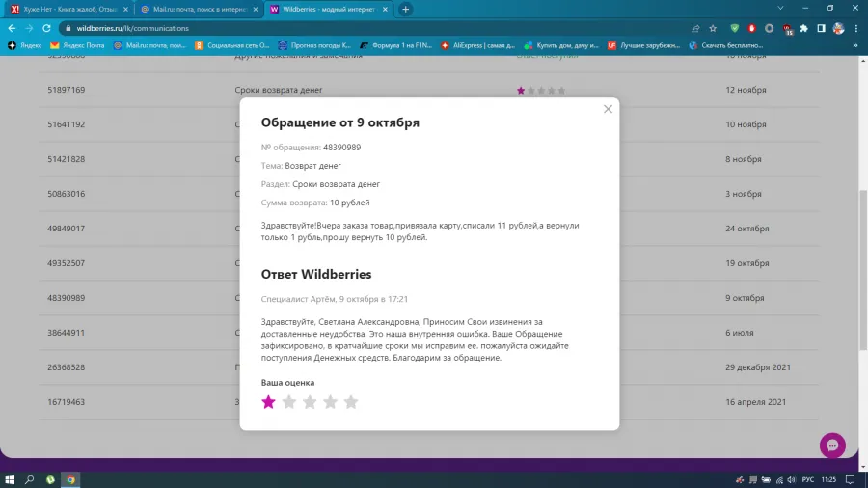Bookmark this page with the star icon

713,28
